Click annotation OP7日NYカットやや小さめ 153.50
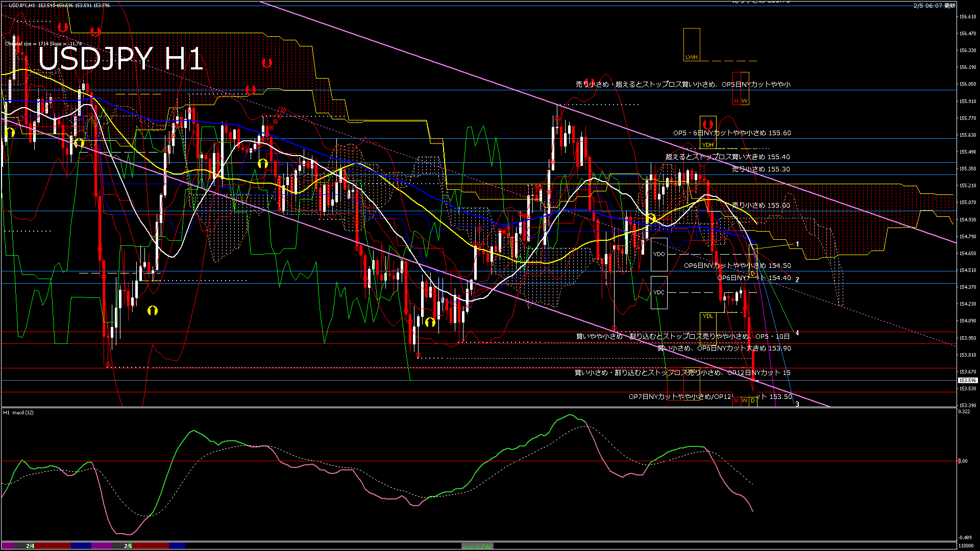 (710, 396)
